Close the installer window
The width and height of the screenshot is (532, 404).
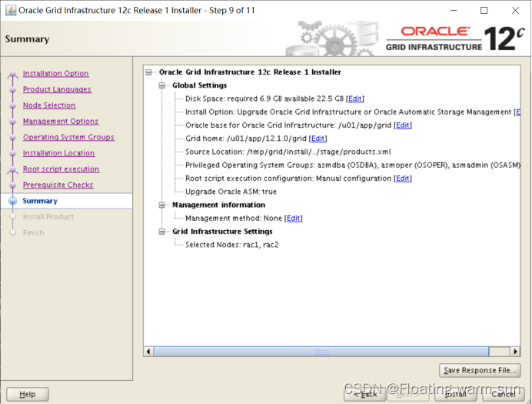tap(515, 11)
